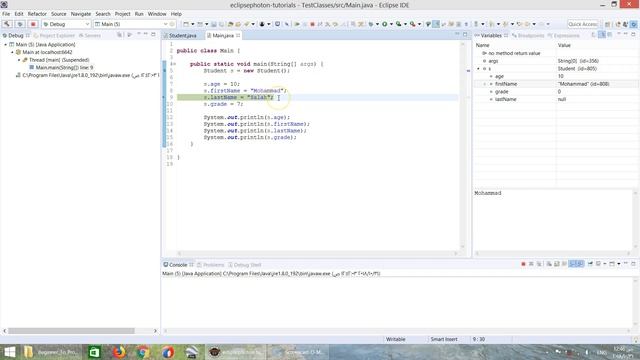Switch to the Breakpoints tab
The width and height of the screenshot is (640, 360).
point(528,36)
